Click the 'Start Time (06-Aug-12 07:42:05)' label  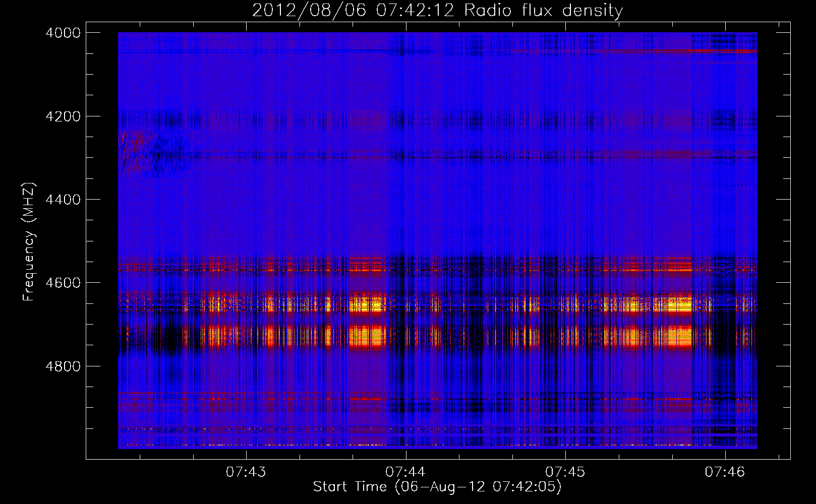coord(437,487)
